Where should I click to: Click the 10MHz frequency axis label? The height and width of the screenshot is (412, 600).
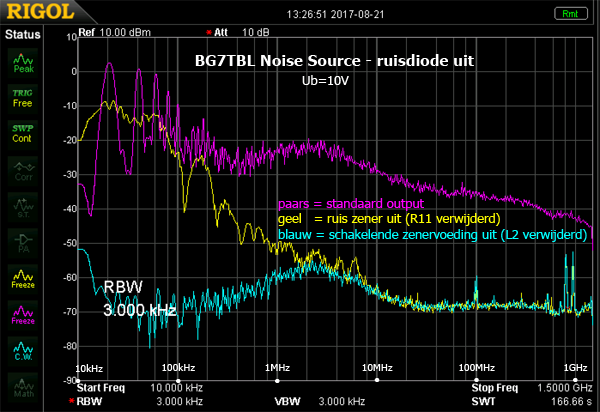pos(377,368)
